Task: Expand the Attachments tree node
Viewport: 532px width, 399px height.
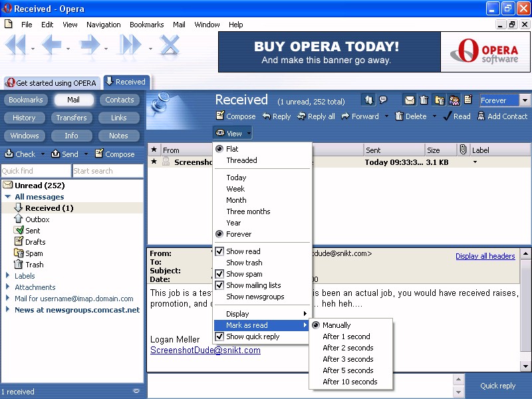Action: pyautogui.click(x=8, y=287)
